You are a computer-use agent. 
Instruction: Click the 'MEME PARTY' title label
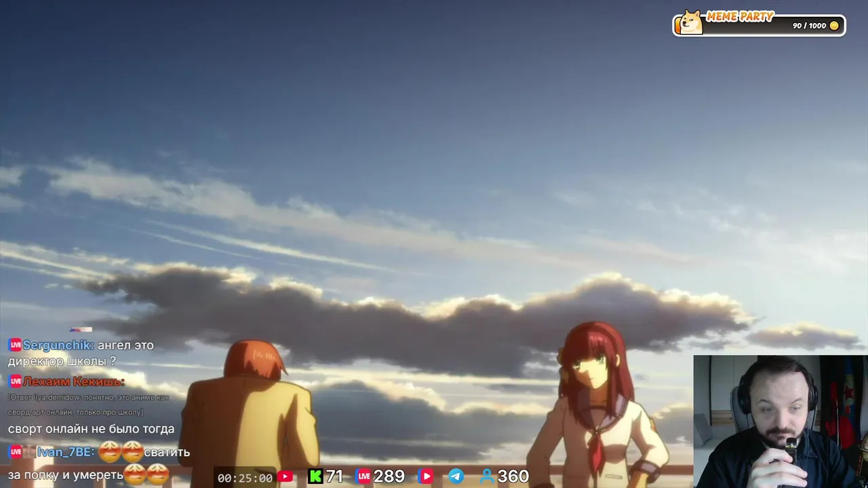pyautogui.click(x=740, y=16)
